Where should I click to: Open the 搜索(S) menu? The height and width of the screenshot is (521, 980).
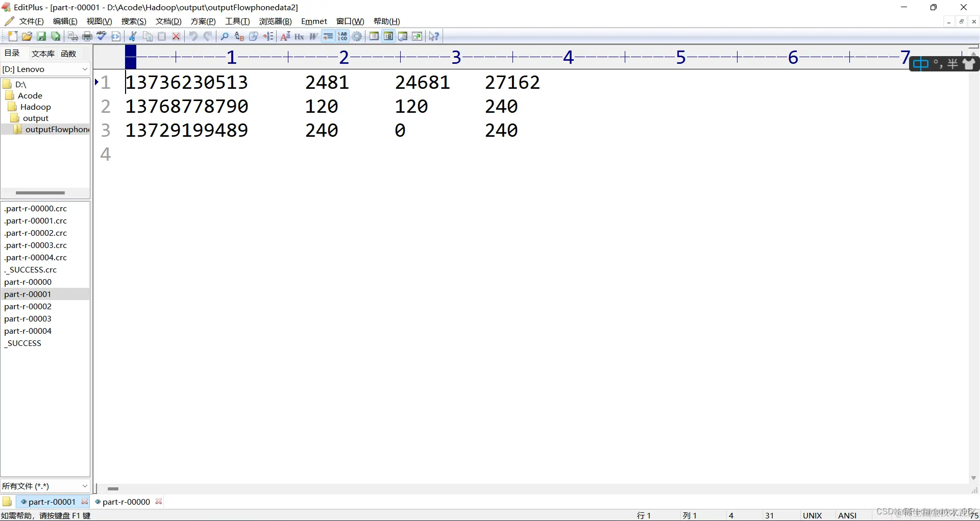point(134,21)
